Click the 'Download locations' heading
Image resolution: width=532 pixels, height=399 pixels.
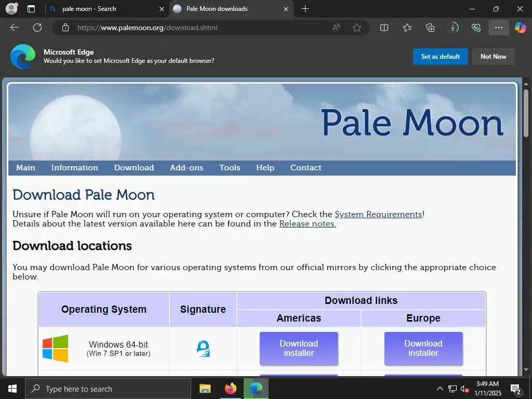click(x=72, y=246)
